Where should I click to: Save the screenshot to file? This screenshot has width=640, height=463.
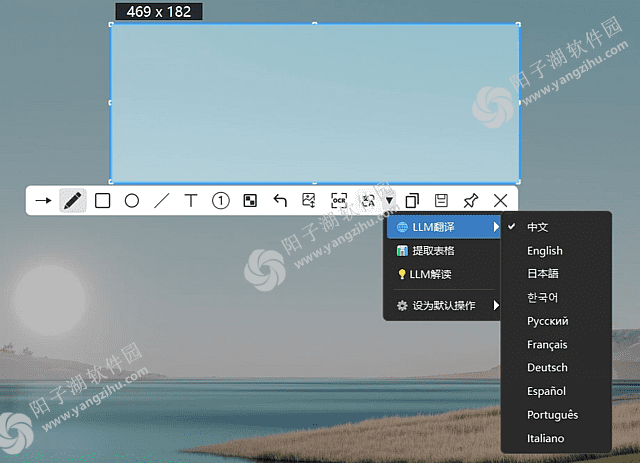(x=441, y=200)
